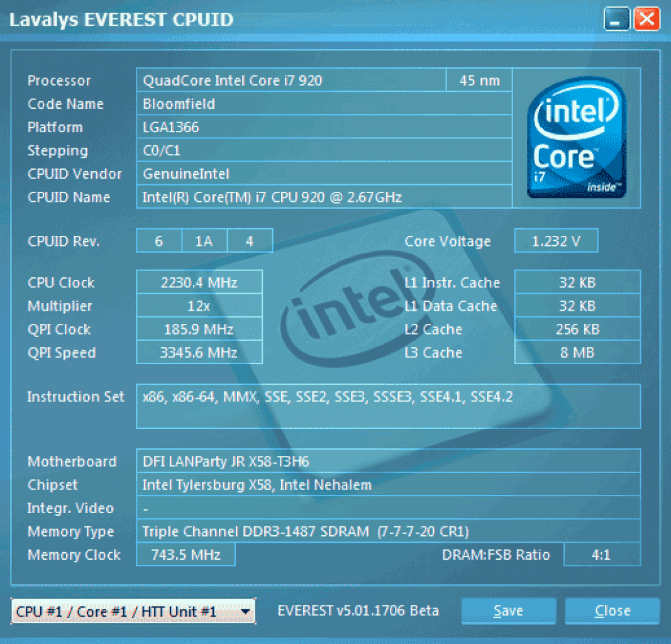Click the Bloomfield code name value
Image resolution: width=671 pixels, height=644 pixels.
coord(324,104)
